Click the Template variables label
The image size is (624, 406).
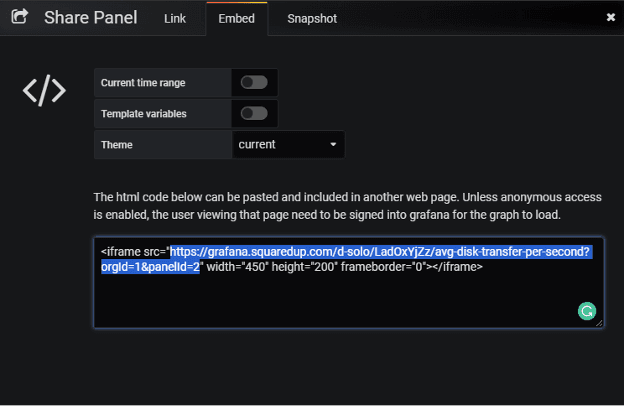pyautogui.click(x=144, y=114)
